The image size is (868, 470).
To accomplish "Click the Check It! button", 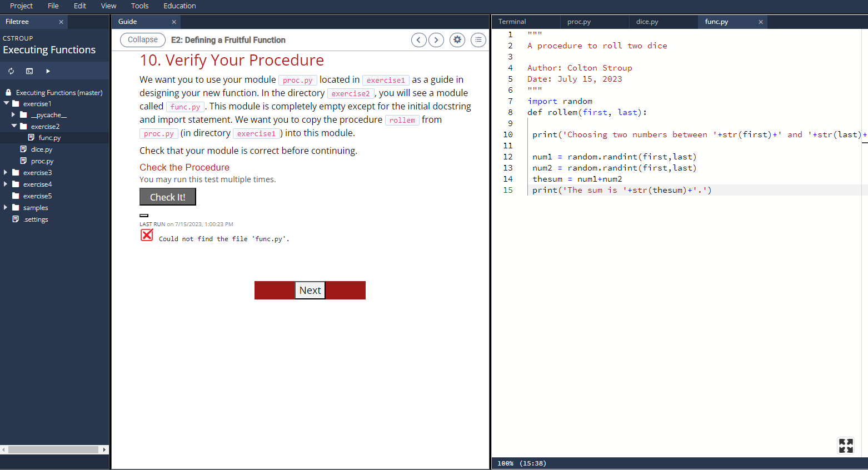I will [168, 197].
